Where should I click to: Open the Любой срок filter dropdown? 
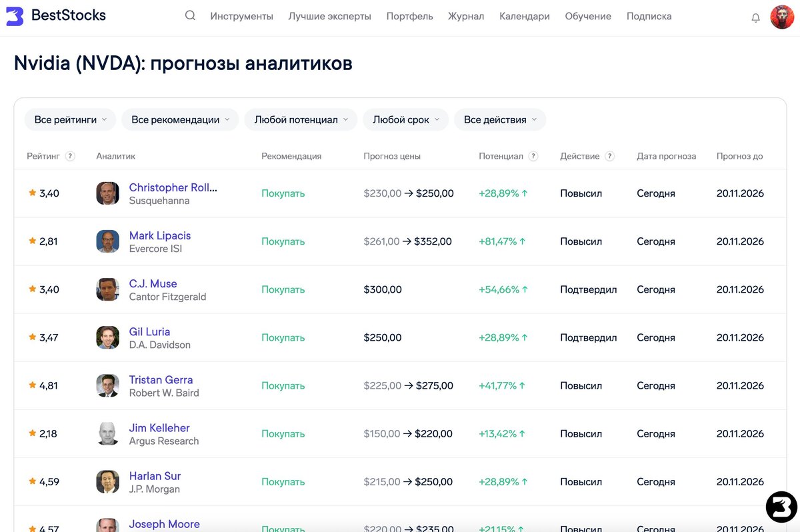[x=405, y=120]
